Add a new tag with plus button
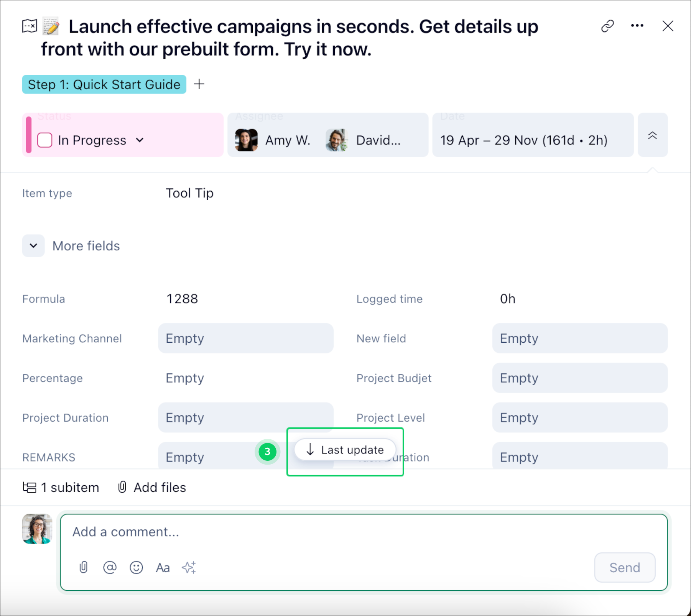Image resolution: width=691 pixels, height=616 pixels. pos(199,84)
